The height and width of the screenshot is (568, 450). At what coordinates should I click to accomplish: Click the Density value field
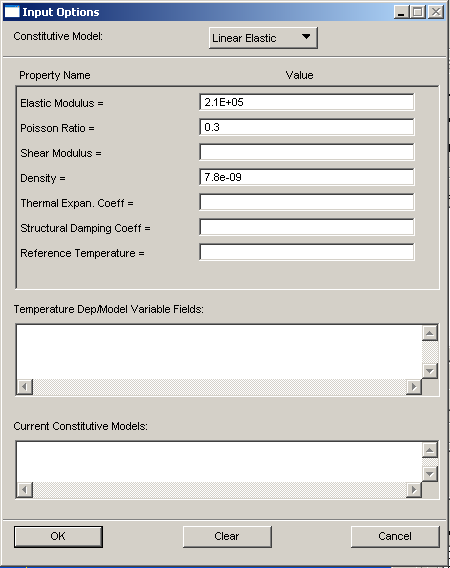tap(307, 177)
